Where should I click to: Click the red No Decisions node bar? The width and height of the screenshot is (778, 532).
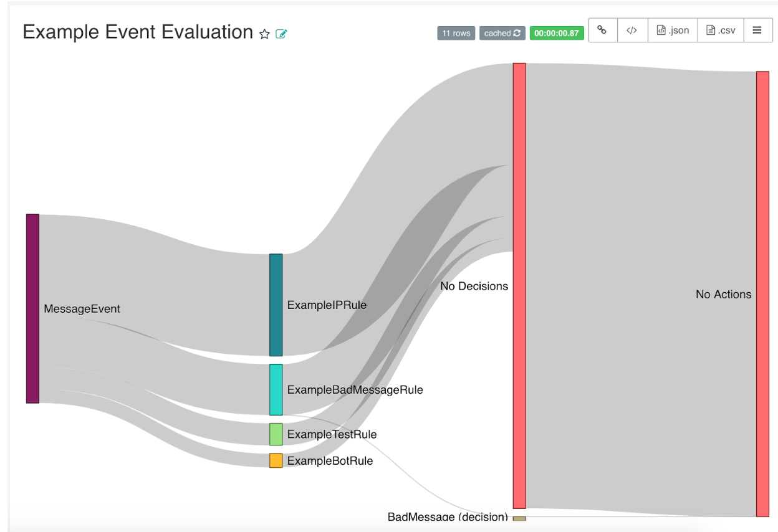coord(519,285)
